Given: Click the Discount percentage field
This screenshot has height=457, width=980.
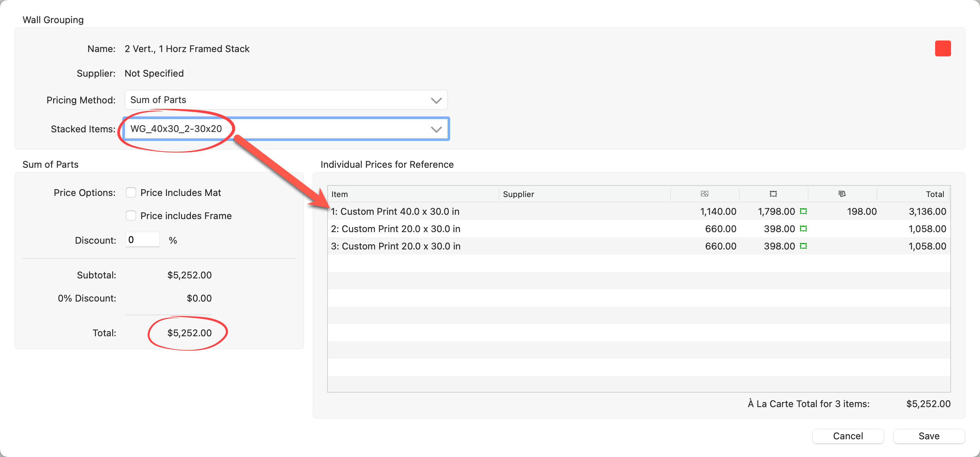Looking at the screenshot, I should tap(142, 240).
